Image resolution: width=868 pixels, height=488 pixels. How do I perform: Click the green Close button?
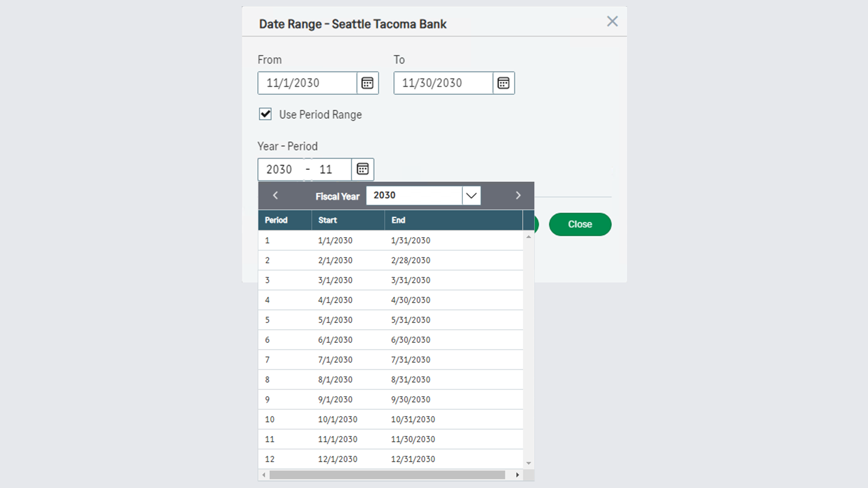pyautogui.click(x=580, y=225)
